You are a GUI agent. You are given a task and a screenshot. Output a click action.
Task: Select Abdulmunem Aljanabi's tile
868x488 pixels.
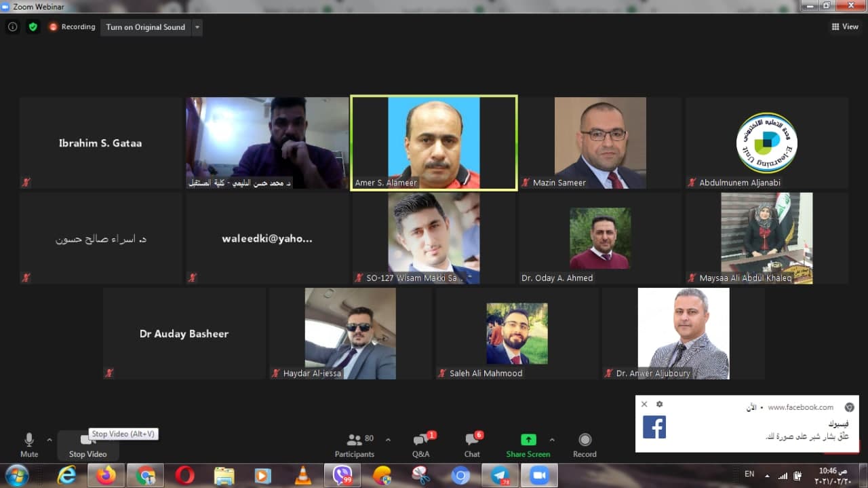click(x=767, y=143)
